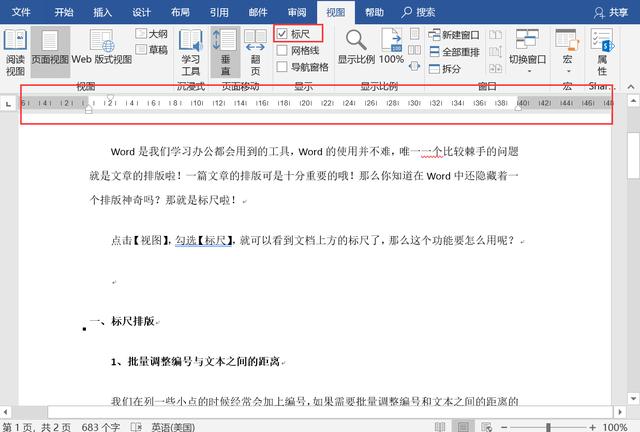Open the Help (帮助) tab
640x432 pixels.
point(374,12)
